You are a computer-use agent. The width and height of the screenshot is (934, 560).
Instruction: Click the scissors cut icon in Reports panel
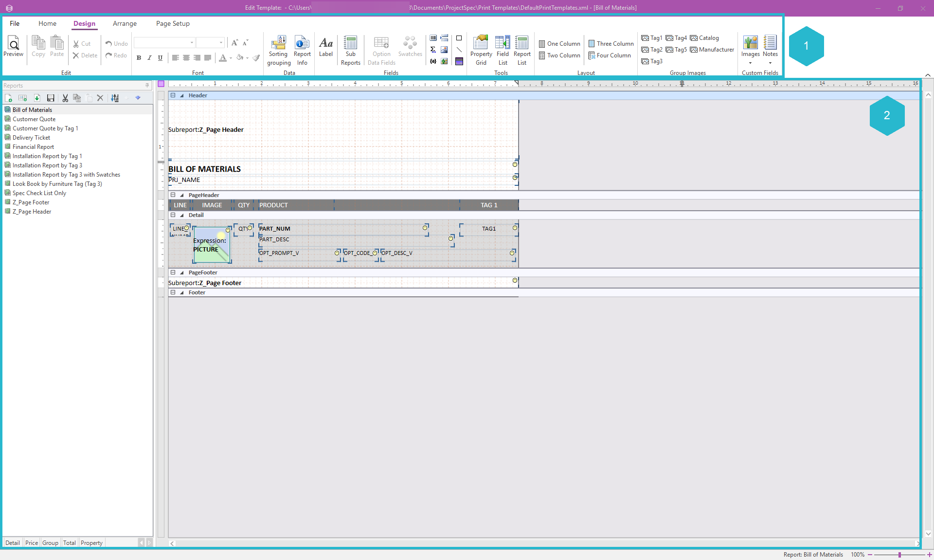(x=65, y=98)
